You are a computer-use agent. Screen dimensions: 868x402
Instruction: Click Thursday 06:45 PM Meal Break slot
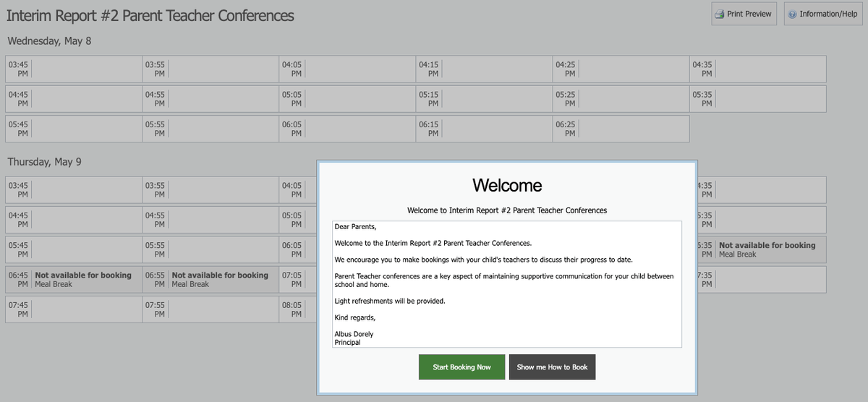[x=74, y=279]
